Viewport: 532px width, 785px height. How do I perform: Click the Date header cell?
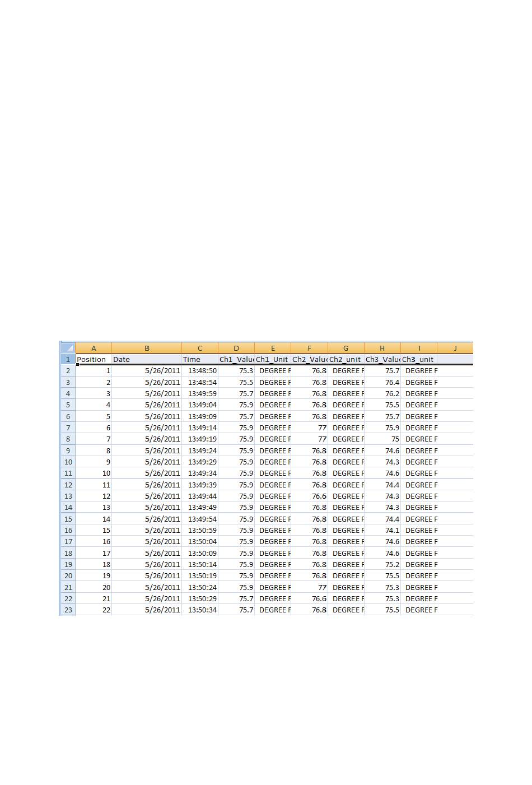tap(147, 359)
